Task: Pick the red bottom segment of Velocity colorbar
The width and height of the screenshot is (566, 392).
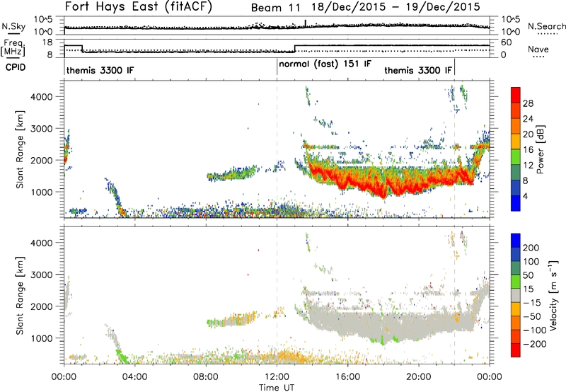Action: pos(516,350)
